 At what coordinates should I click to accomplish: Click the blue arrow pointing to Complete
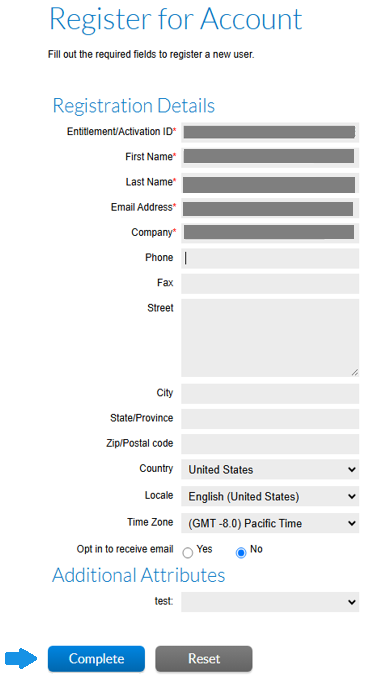(x=22, y=658)
